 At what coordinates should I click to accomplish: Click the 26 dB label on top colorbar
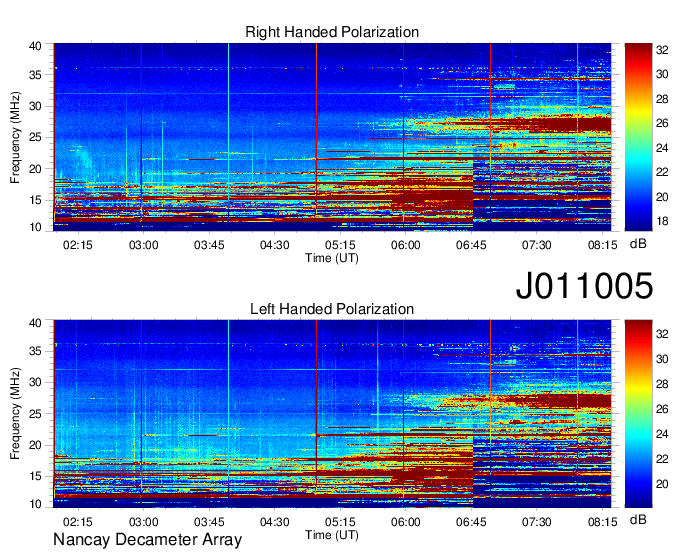(662, 124)
